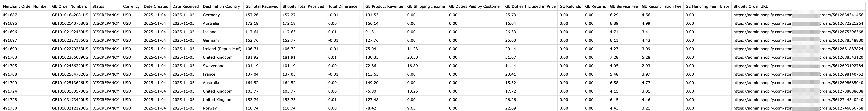Click merchant order number 491699
This screenshot has width=868, height=111.
pos(10,49)
